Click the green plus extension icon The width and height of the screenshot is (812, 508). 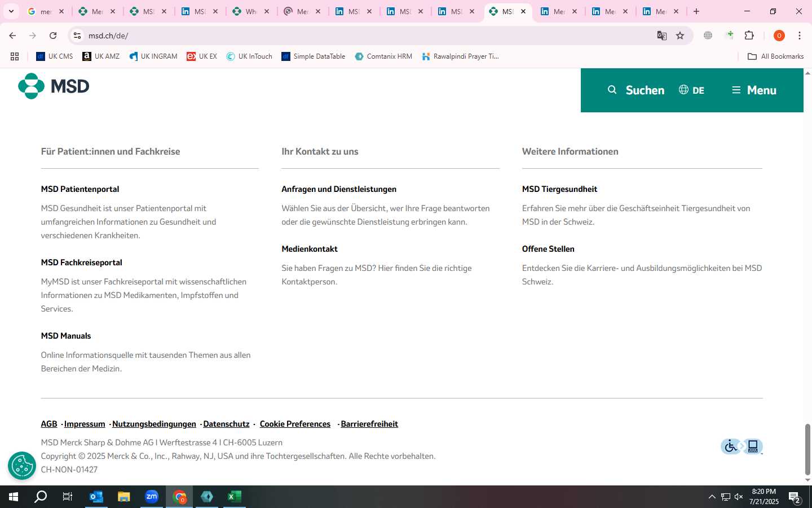(x=730, y=36)
